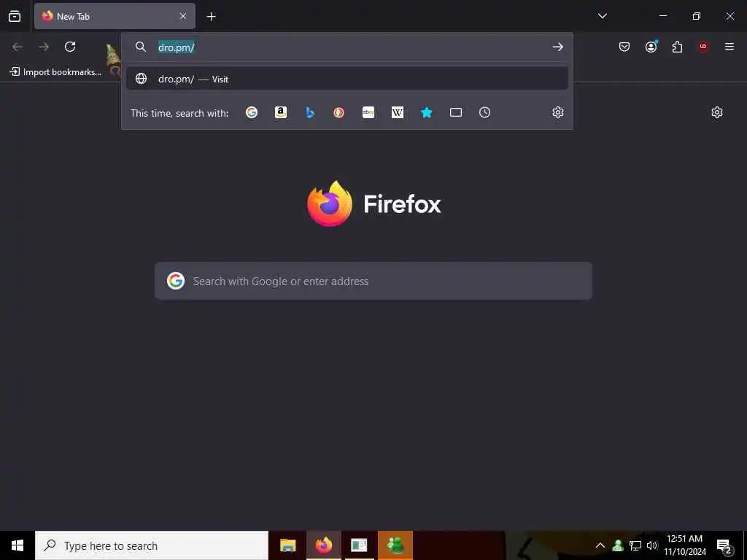Open the Firefox application menu
The height and width of the screenshot is (560, 747).
(x=729, y=47)
